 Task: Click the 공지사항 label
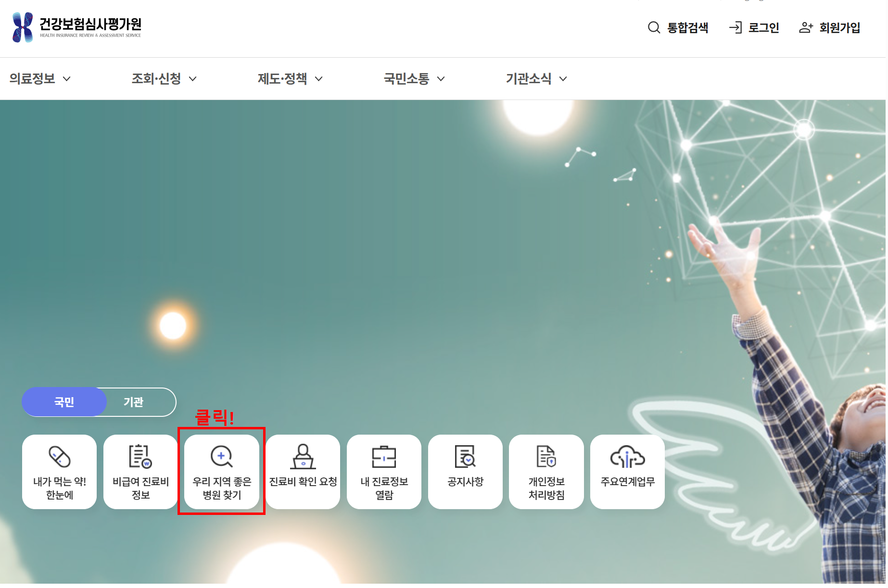point(465,482)
